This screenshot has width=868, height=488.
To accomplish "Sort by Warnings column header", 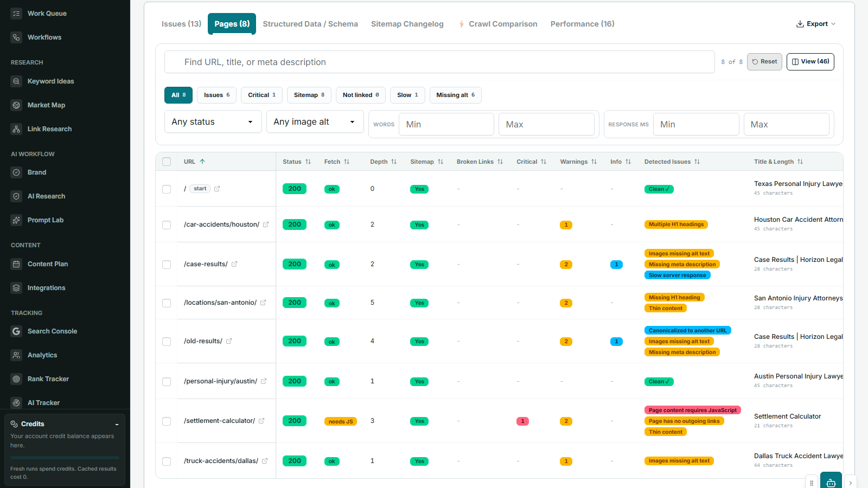I will [578, 162].
